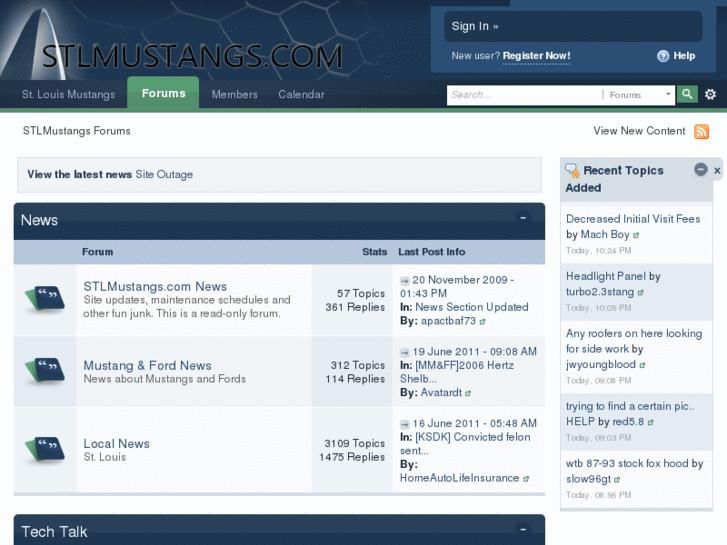
Task: Collapse the Tech Talk category
Action: point(523,529)
